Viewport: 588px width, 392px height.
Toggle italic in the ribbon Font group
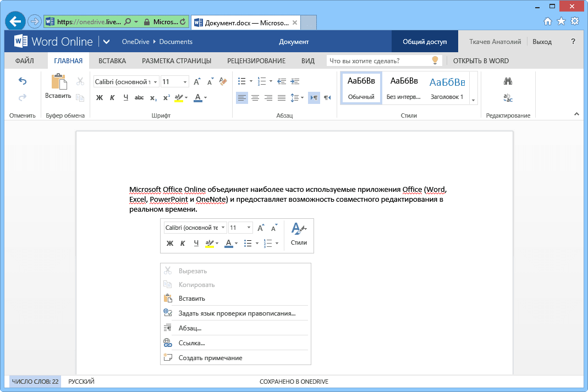112,98
